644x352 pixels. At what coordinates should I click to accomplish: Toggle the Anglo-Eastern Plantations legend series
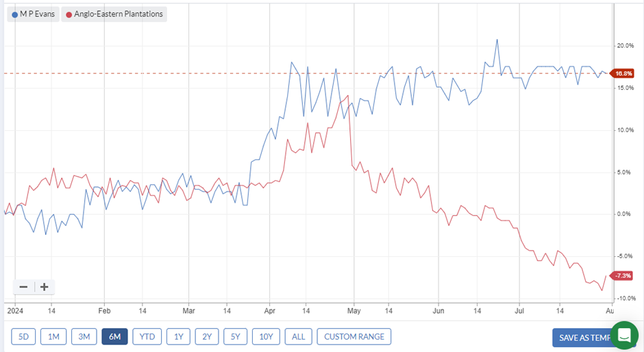[114, 14]
